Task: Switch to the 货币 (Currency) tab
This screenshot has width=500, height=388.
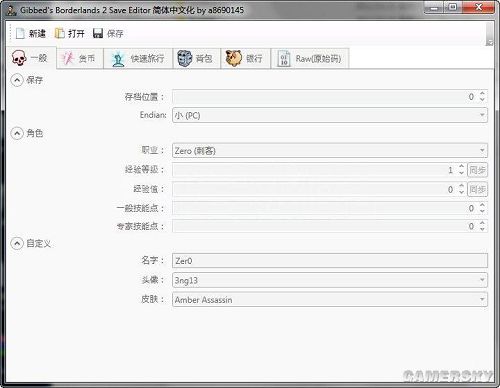Action: click(x=80, y=59)
